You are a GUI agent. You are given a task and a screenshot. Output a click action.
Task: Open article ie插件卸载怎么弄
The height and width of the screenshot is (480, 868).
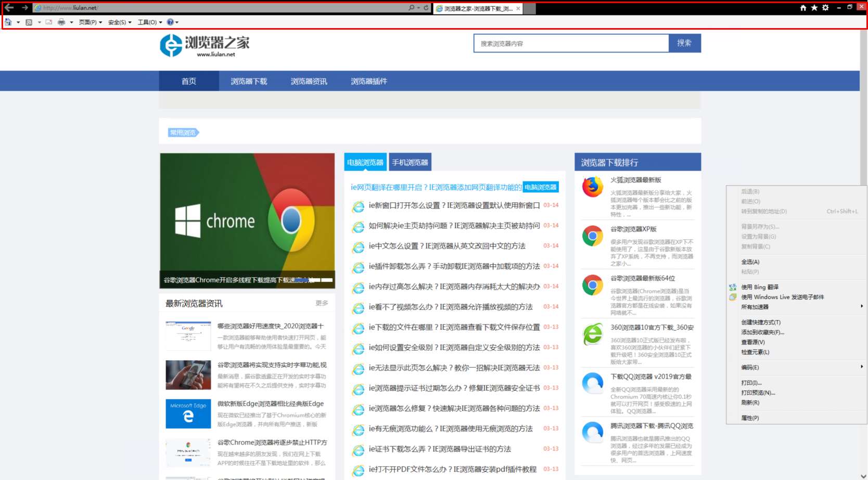454,266
